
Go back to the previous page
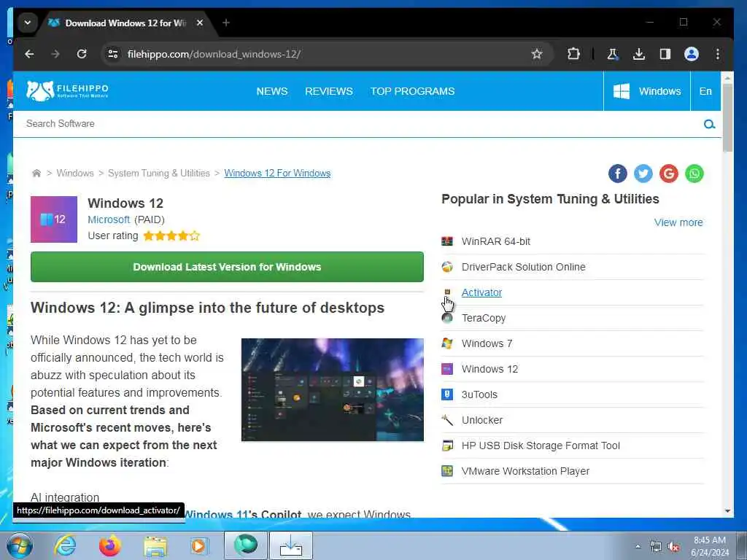pyautogui.click(x=29, y=54)
